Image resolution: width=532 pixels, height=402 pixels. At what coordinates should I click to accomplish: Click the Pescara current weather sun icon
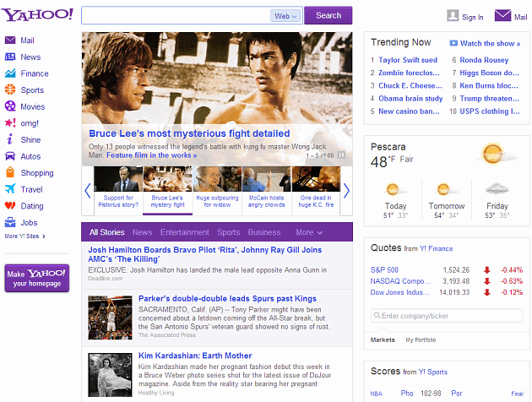point(493,154)
